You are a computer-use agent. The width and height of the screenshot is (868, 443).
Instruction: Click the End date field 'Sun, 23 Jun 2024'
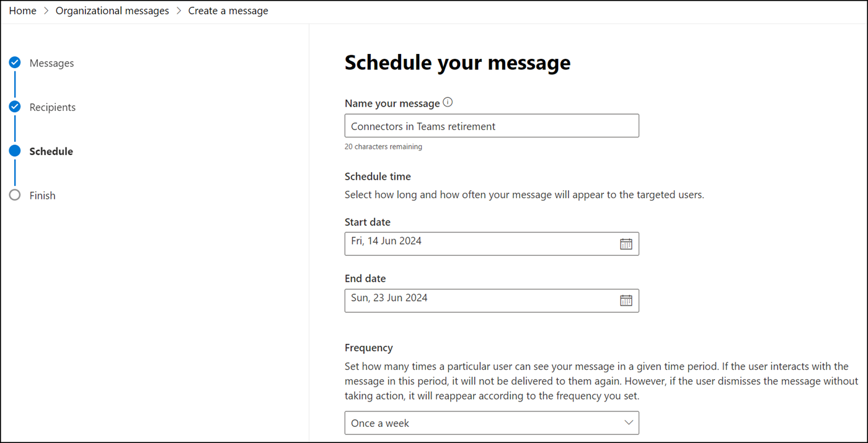coord(492,300)
